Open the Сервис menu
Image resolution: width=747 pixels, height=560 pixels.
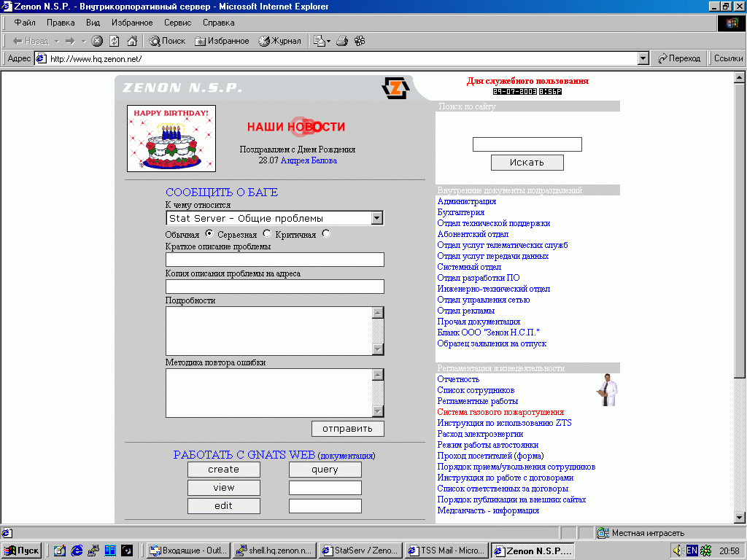[178, 23]
